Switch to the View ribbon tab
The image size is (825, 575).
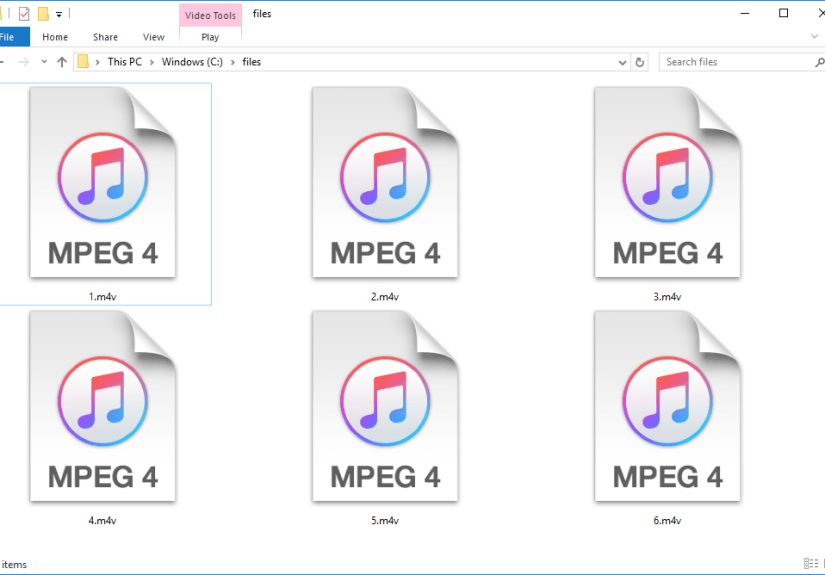[x=154, y=37]
